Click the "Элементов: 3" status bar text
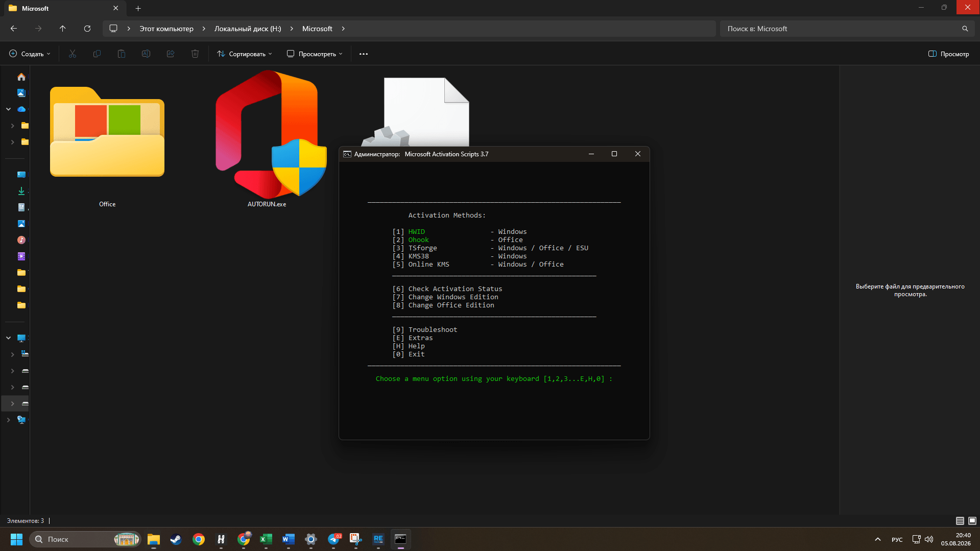The height and width of the screenshot is (551, 980). 26,521
